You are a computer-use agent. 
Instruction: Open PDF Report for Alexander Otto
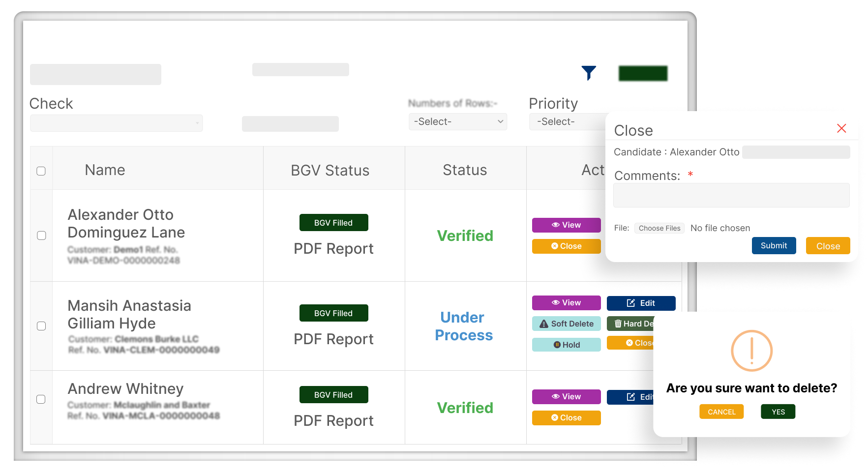tap(333, 249)
